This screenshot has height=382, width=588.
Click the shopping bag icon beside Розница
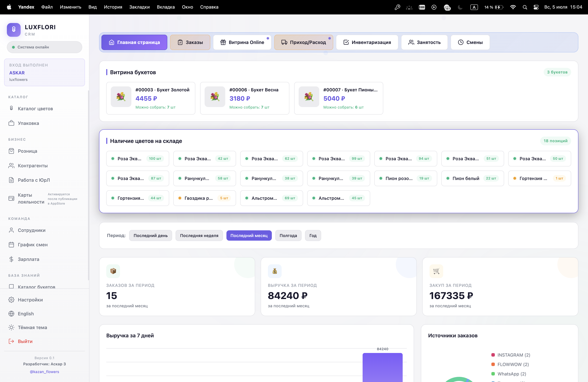click(11, 151)
